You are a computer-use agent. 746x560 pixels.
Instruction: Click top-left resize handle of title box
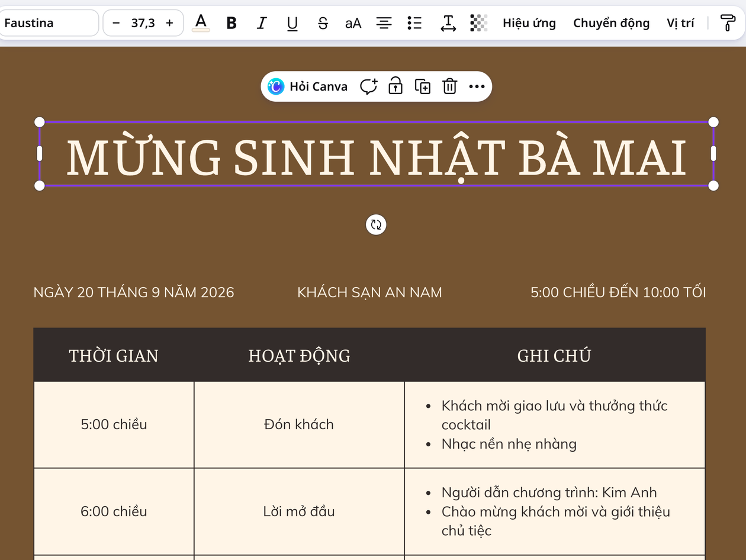coord(40,122)
